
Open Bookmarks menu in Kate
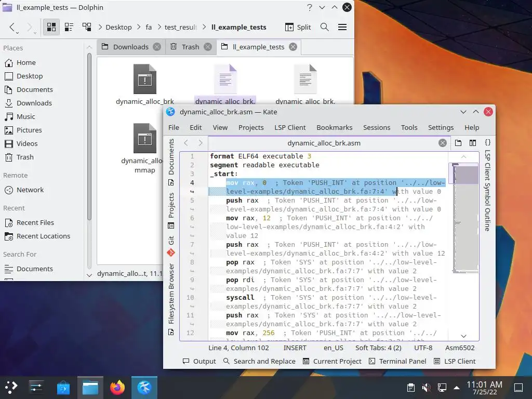click(x=335, y=128)
